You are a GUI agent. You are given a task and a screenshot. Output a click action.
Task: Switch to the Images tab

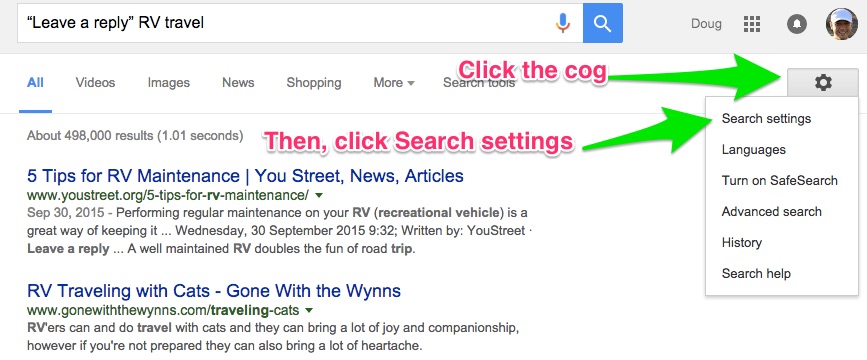(169, 83)
